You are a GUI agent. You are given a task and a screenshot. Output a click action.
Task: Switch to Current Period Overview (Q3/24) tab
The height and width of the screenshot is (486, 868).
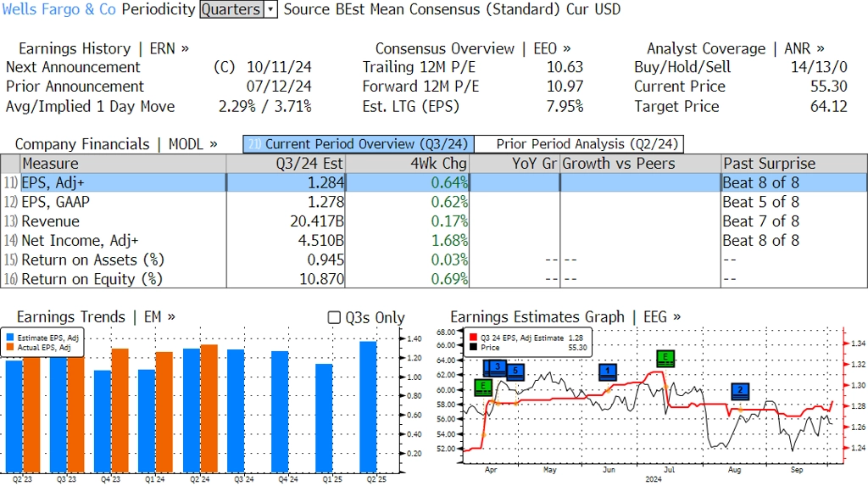(359, 144)
